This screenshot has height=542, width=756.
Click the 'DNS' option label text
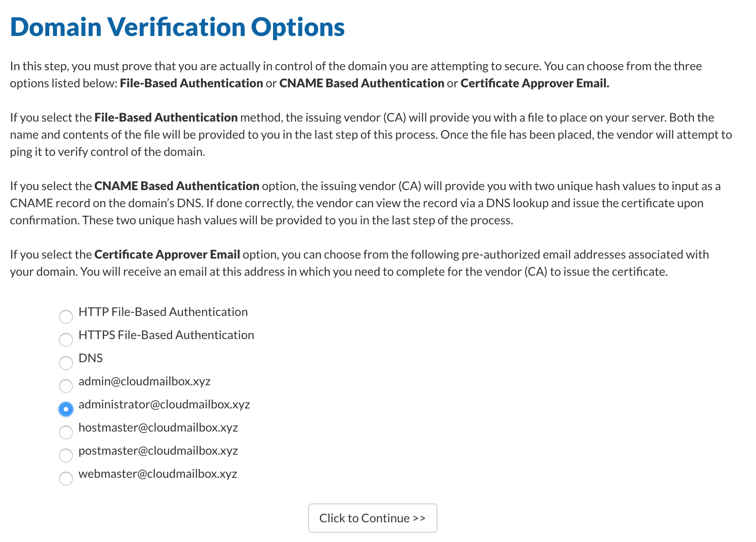91,358
